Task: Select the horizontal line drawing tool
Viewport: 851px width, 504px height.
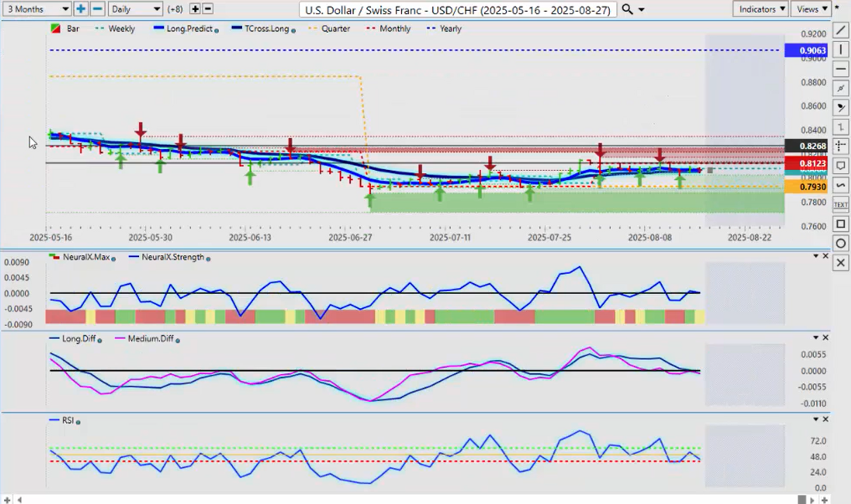Action: 841,69
